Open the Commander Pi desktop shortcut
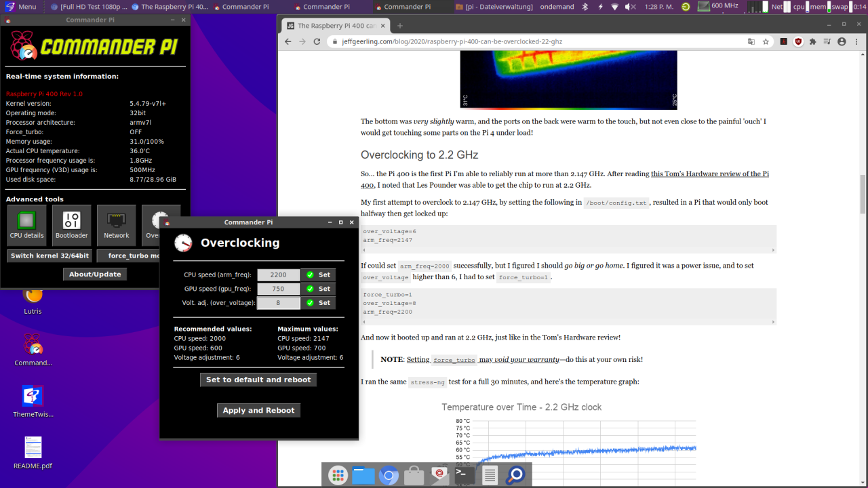Screen dimensions: 868x488 [33, 350]
